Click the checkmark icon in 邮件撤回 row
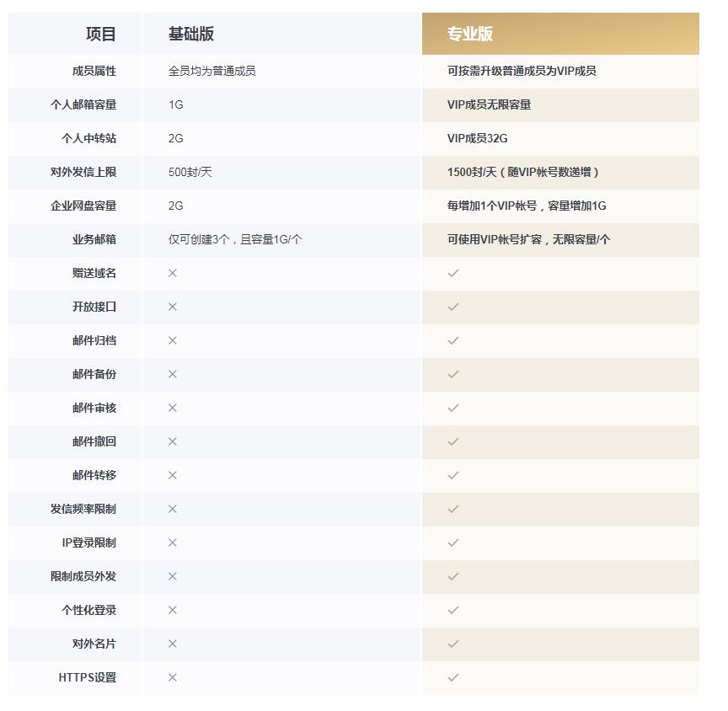 pyautogui.click(x=453, y=441)
